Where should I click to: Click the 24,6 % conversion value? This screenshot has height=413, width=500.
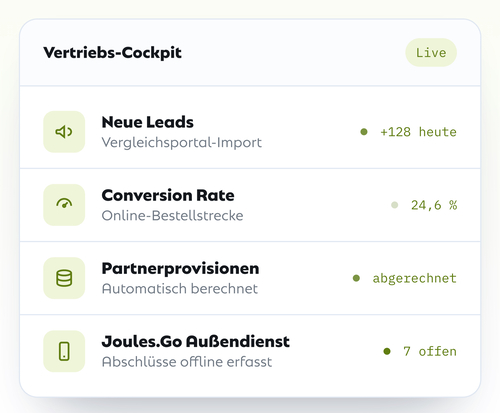pyautogui.click(x=434, y=205)
